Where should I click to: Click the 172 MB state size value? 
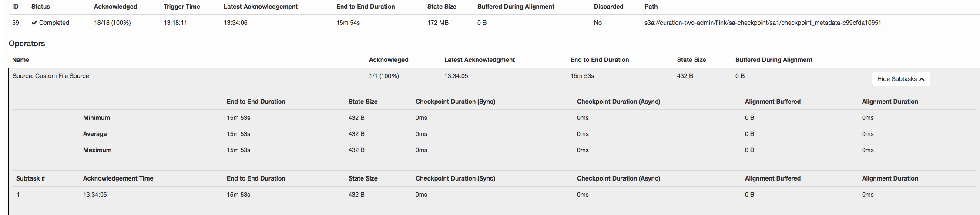[438, 23]
